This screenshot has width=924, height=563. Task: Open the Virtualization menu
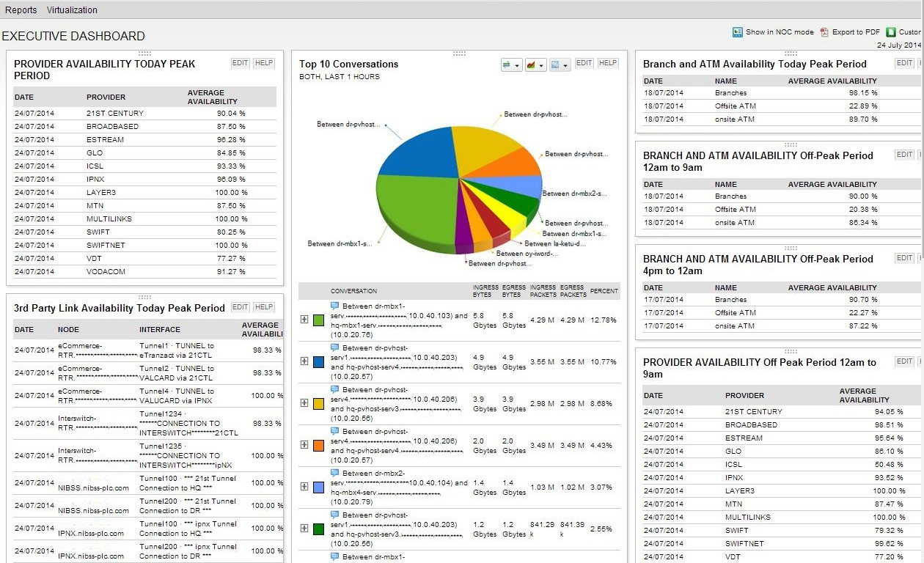pos(72,10)
